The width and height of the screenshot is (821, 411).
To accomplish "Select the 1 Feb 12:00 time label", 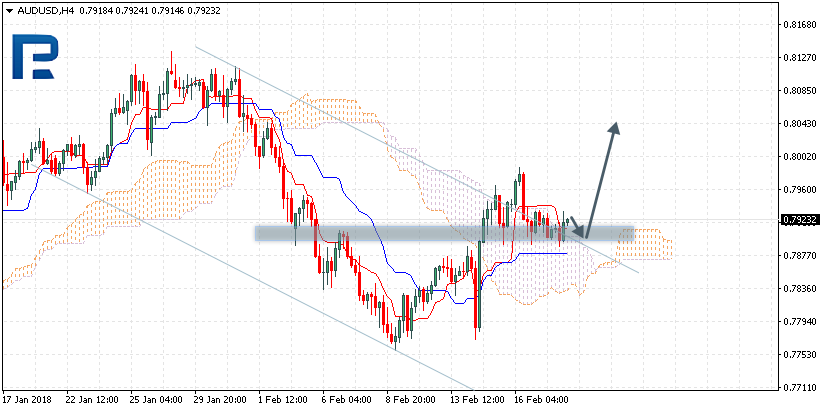I will [x=284, y=397].
